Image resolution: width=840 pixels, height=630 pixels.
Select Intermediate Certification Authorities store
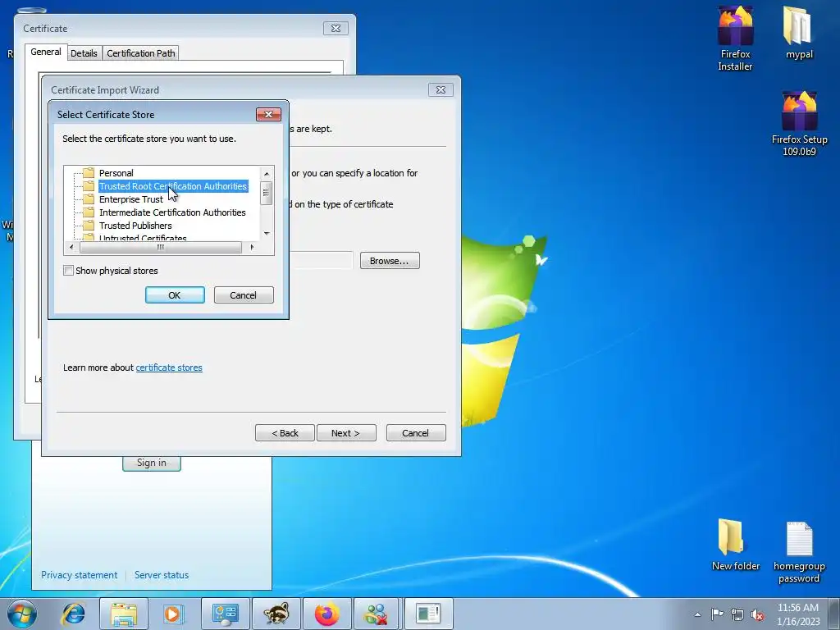(172, 212)
